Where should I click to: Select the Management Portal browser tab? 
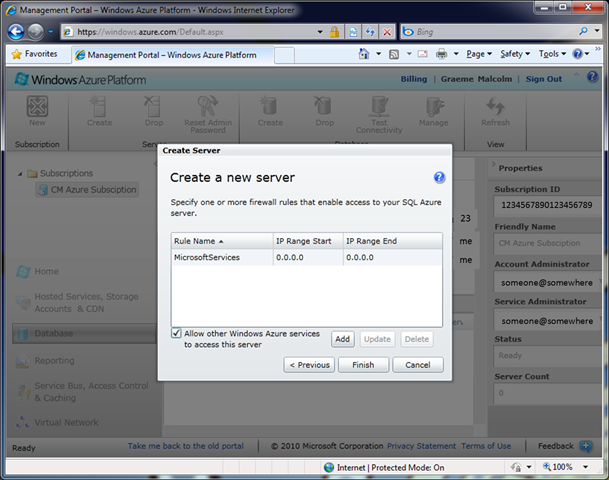pyautogui.click(x=172, y=55)
